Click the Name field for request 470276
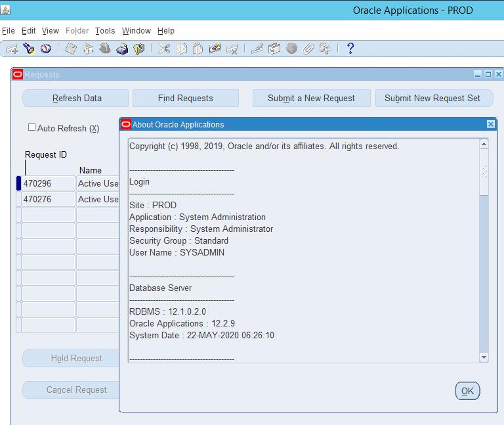Screen dimensions: 504x425 click(98, 199)
